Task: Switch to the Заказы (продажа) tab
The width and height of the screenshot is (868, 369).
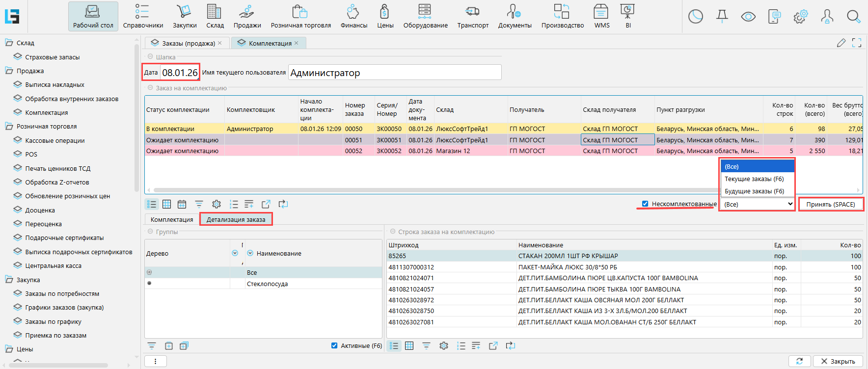Action: 188,43
